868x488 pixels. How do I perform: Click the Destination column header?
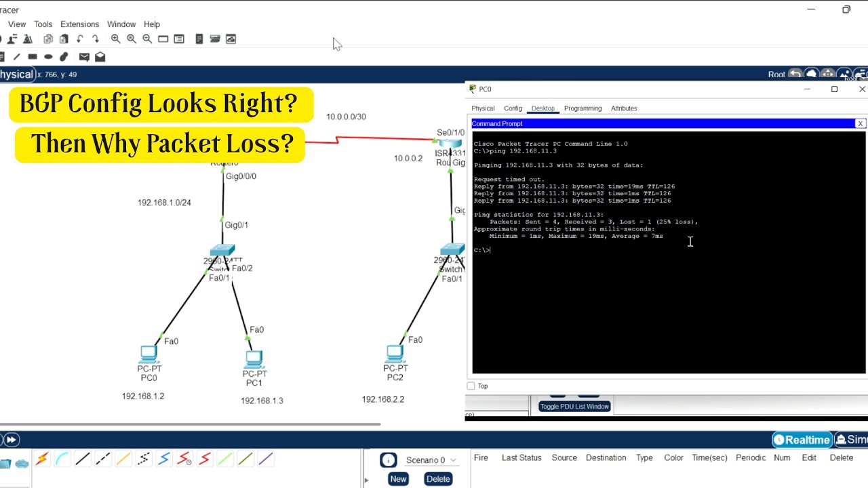click(606, 457)
